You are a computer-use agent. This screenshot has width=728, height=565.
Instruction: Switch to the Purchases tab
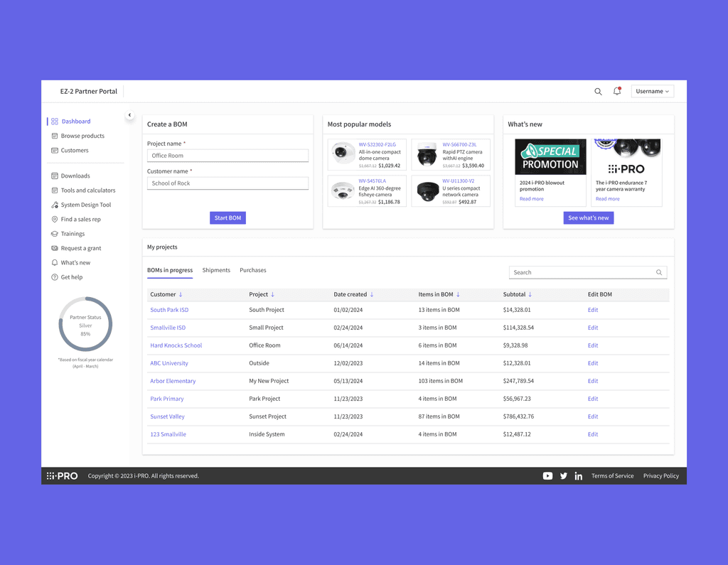[253, 270]
